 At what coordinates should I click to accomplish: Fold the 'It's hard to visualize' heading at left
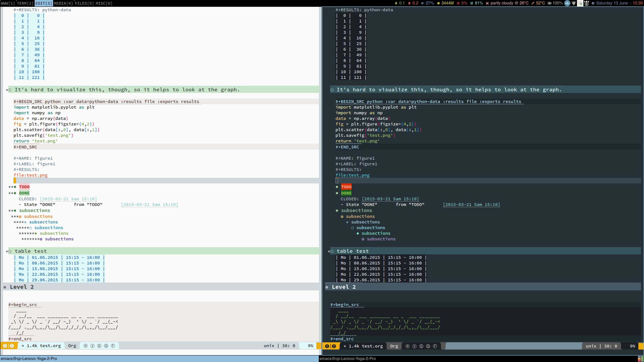point(127,89)
